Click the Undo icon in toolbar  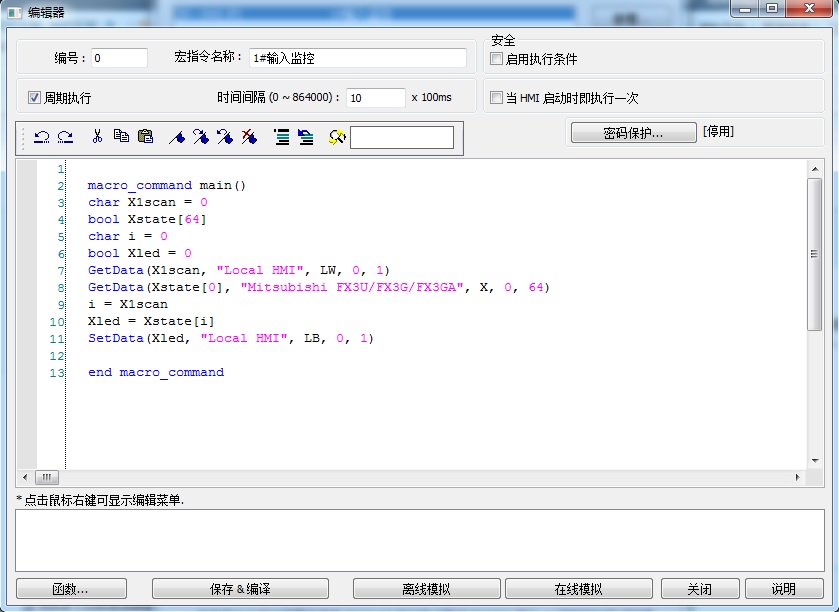(42, 137)
